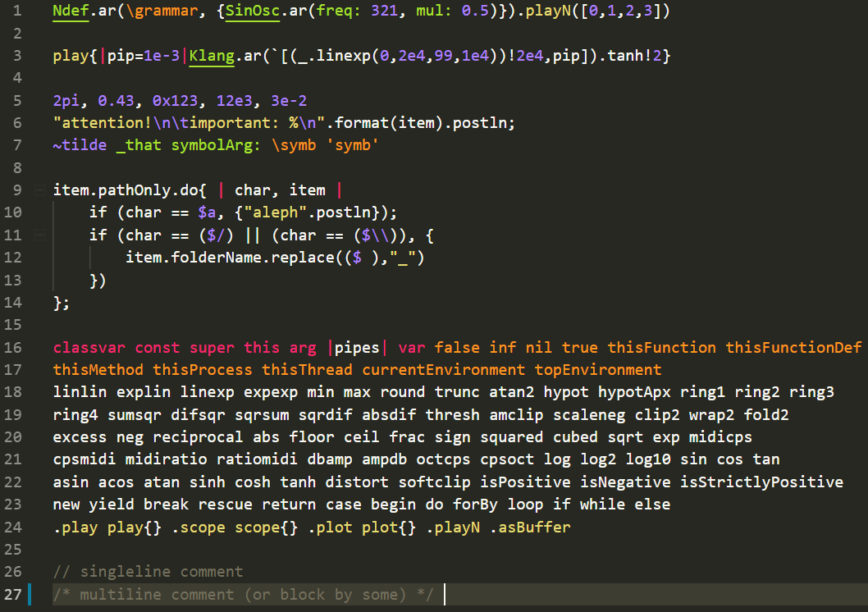This screenshot has width=868, height=612.
Task: Click "pathOnly" on line 9
Action: tap(135, 190)
